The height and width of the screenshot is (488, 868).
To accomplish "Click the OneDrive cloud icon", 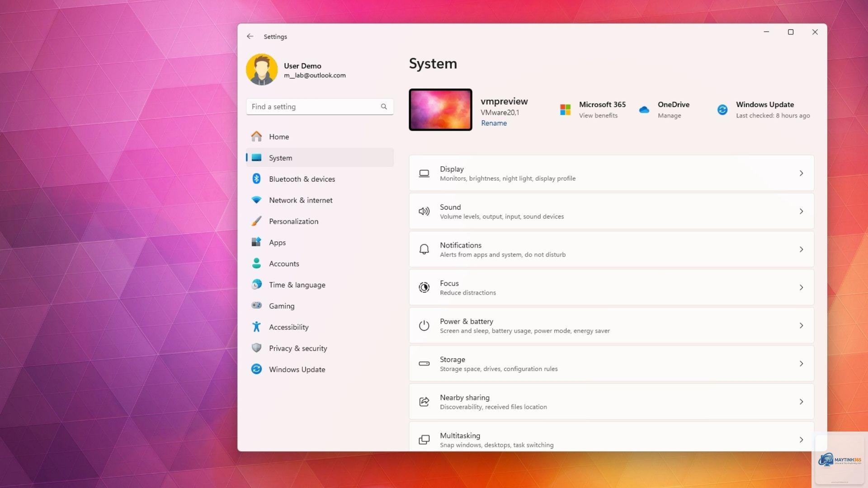I will 644,110.
